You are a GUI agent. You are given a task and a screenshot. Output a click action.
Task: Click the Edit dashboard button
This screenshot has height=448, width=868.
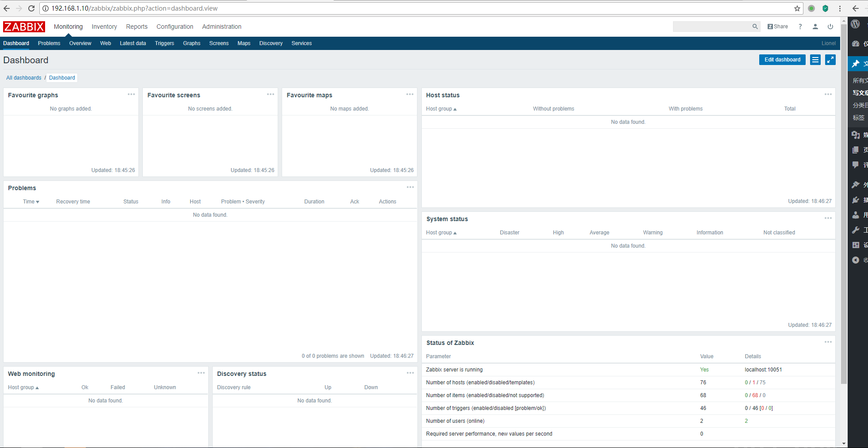[x=782, y=60]
